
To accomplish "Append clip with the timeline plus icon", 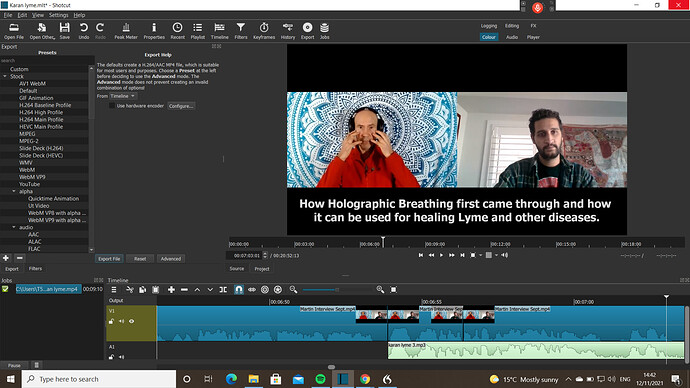I will [x=171, y=289].
